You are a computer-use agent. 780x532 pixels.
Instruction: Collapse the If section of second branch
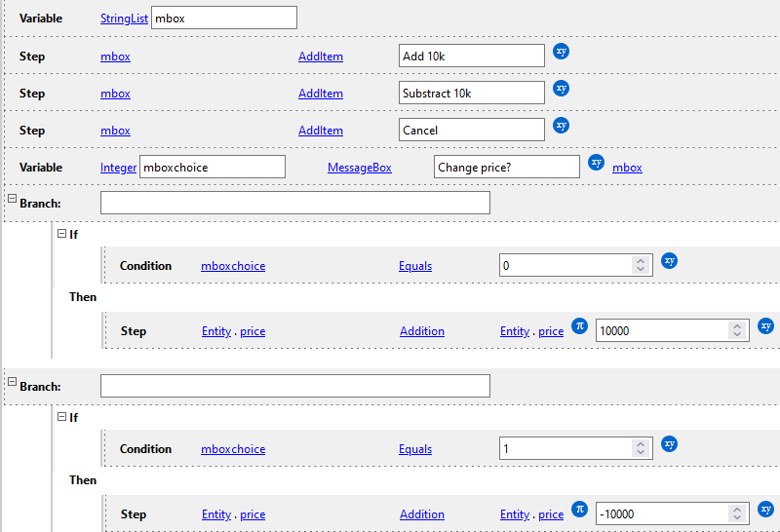tap(61, 417)
